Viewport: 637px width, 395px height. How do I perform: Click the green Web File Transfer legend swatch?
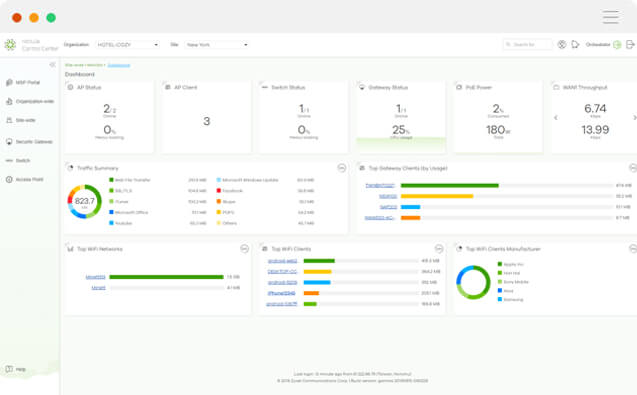[x=111, y=180]
